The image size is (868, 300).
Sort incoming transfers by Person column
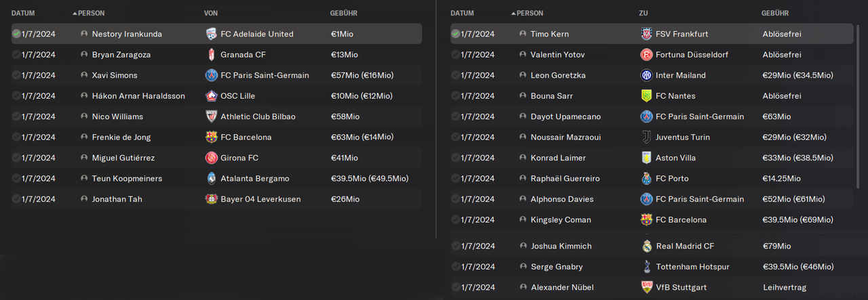click(x=91, y=13)
